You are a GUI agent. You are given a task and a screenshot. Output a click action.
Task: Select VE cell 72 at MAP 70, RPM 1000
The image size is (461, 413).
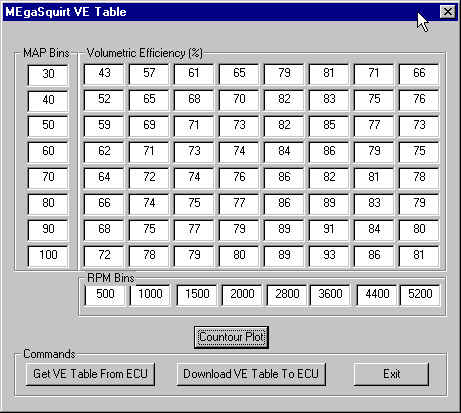(x=149, y=178)
